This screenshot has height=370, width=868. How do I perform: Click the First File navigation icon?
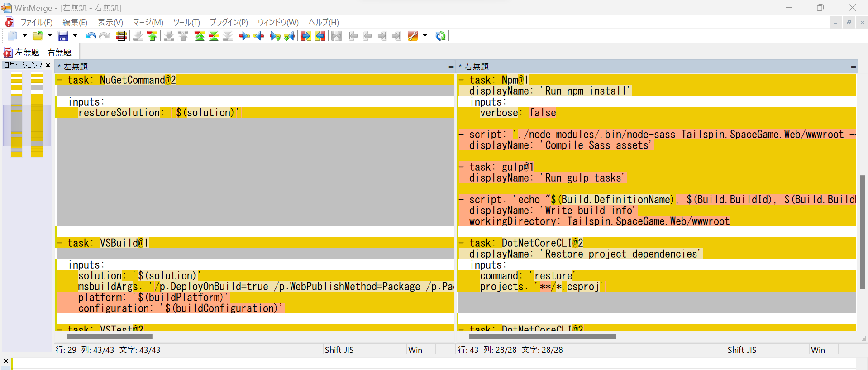[353, 36]
